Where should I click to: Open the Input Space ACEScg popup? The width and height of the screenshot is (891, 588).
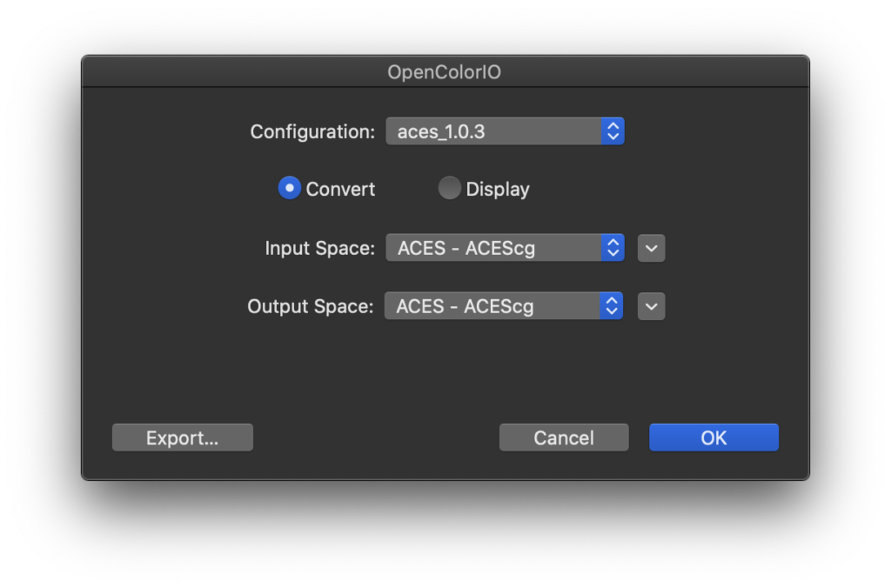pyautogui.click(x=493, y=248)
